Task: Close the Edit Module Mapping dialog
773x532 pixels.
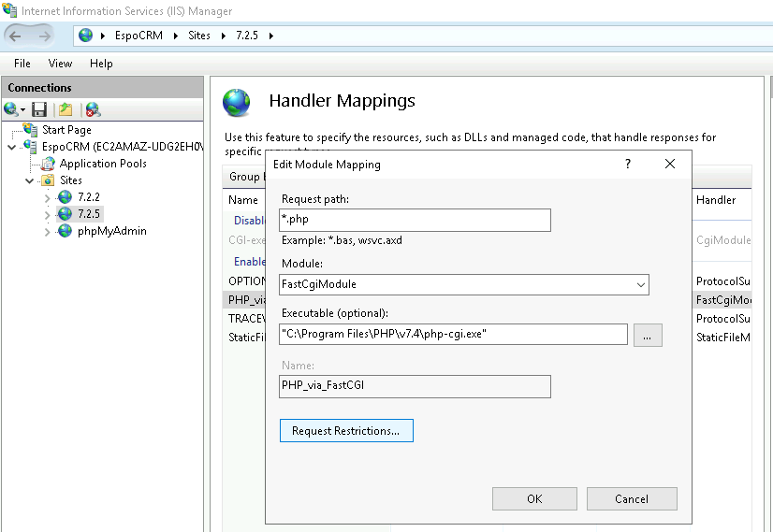Action: [x=669, y=164]
